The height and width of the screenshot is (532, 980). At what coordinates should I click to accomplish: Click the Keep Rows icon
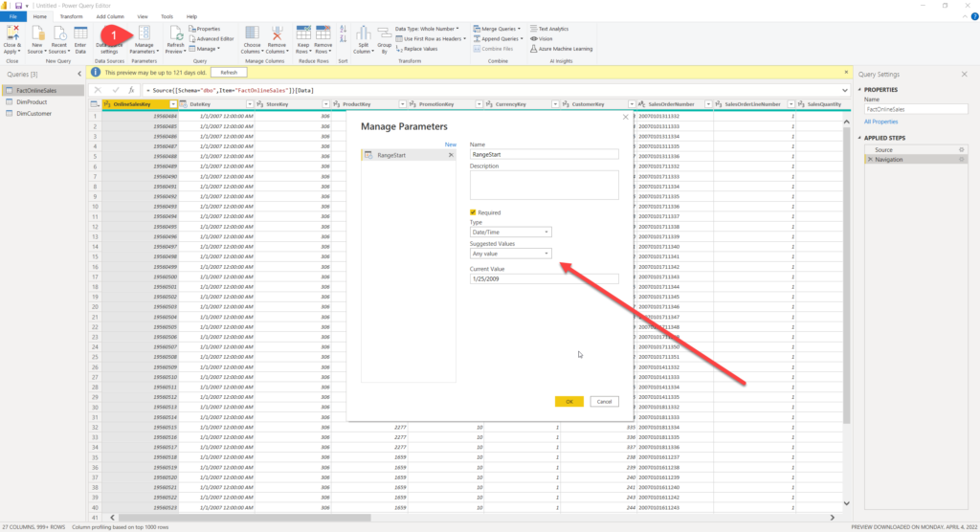tap(303, 33)
